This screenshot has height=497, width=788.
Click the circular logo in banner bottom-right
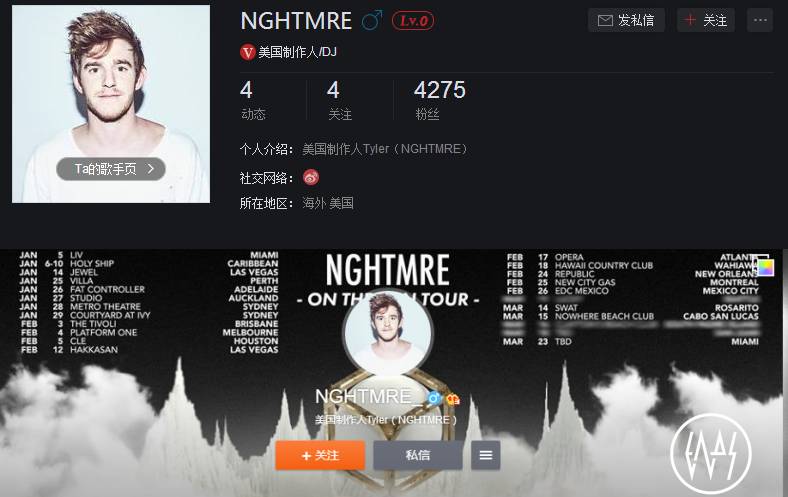[x=711, y=454]
